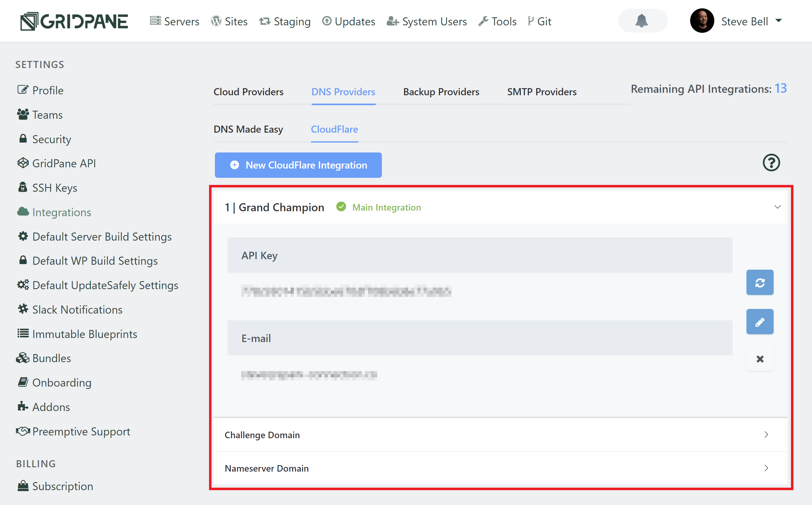This screenshot has width=812, height=505.
Task: Click the '1 | Grand Champion' integration title
Action: (274, 207)
